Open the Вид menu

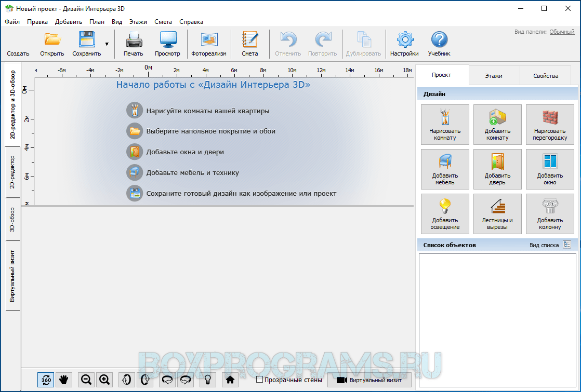(x=117, y=22)
